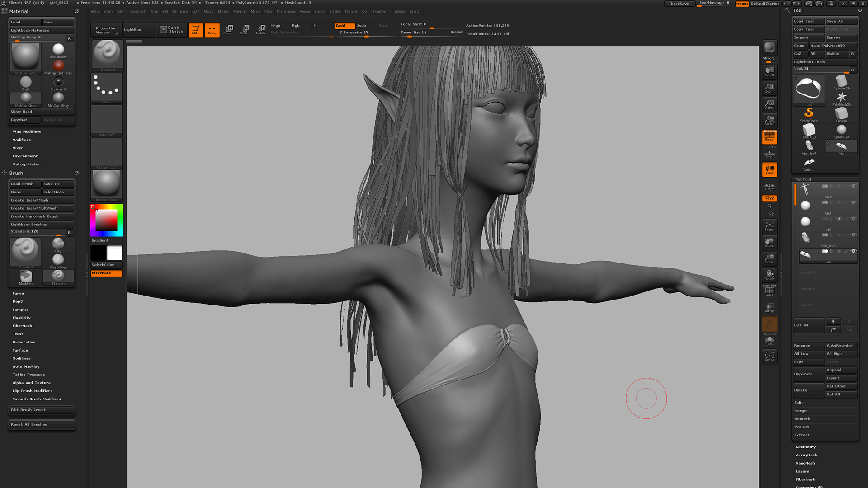This screenshot has width=868, height=488.
Task: Click the QuickSave button
Action: (679, 4)
